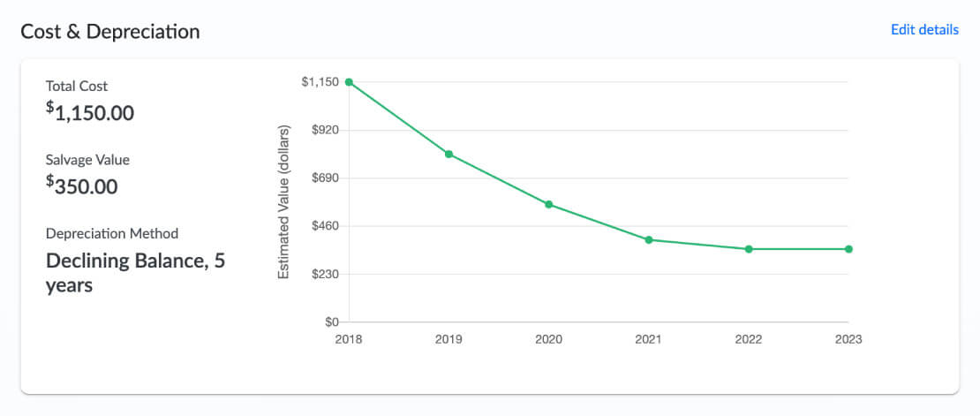
Task: Select the 2021 data point on chart
Action: 649,240
